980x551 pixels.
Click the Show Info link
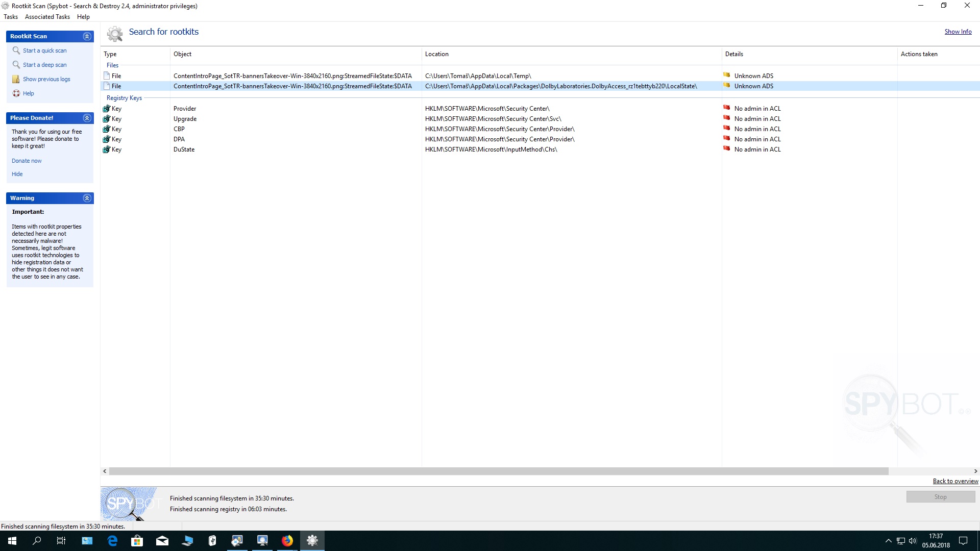tap(958, 32)
